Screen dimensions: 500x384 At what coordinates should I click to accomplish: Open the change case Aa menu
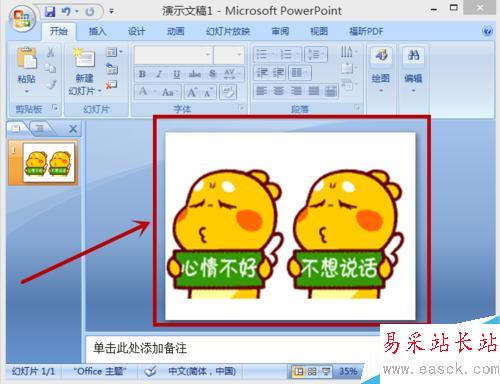click(170, 91)
